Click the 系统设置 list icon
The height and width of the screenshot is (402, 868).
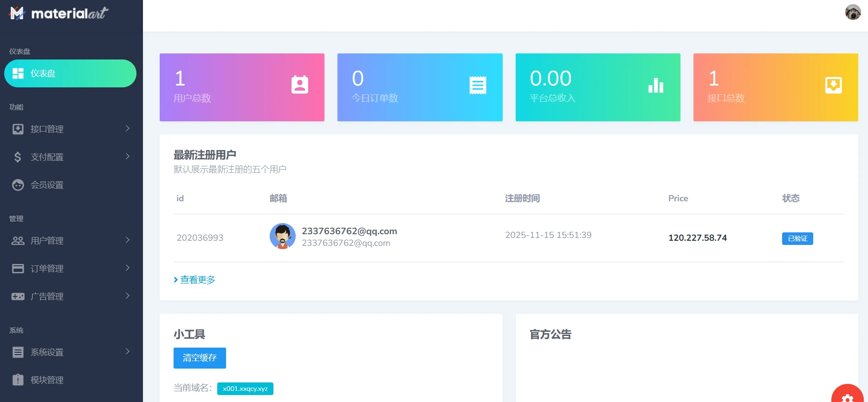click(x=18, y=352)
